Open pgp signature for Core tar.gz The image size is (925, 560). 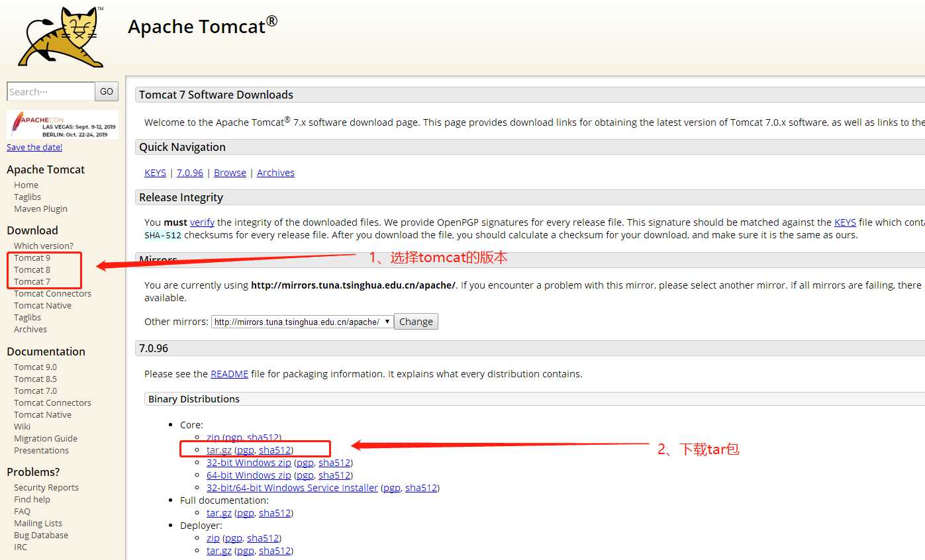[x=245, y=450]
